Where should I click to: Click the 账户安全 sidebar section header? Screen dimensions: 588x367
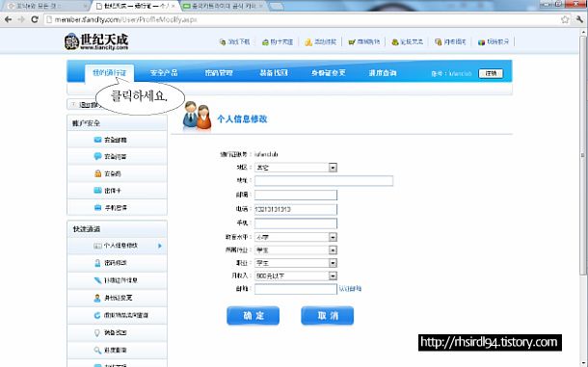(x=117, y=123)
